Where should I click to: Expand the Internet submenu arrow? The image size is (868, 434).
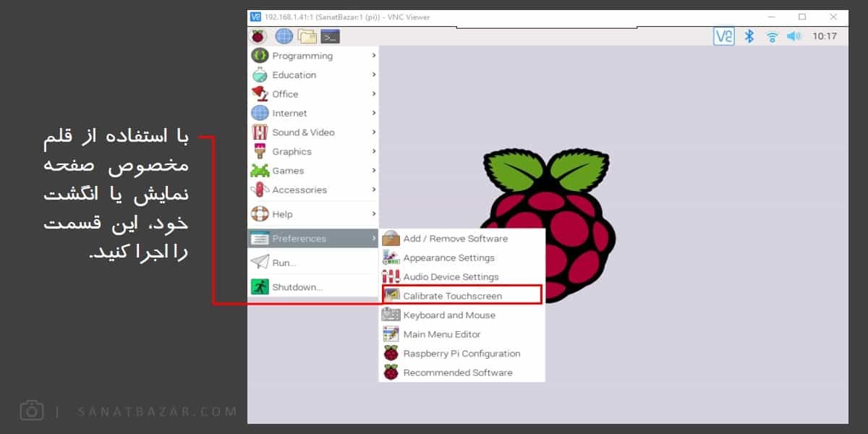tap(374, 114)
